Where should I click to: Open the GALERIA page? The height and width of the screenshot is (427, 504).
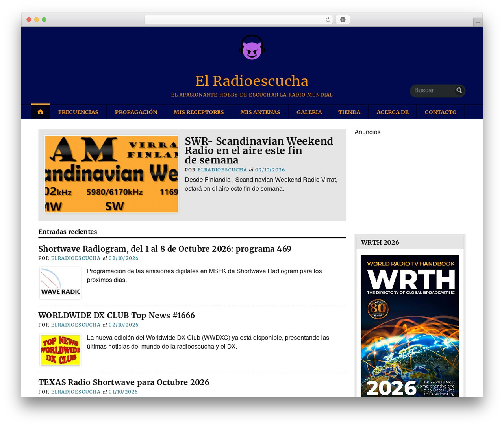[309, 112]
